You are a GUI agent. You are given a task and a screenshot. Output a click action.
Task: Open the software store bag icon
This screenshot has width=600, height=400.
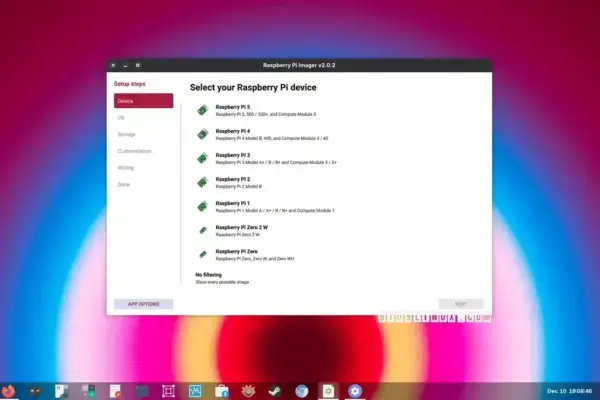(x=222, y=391)
